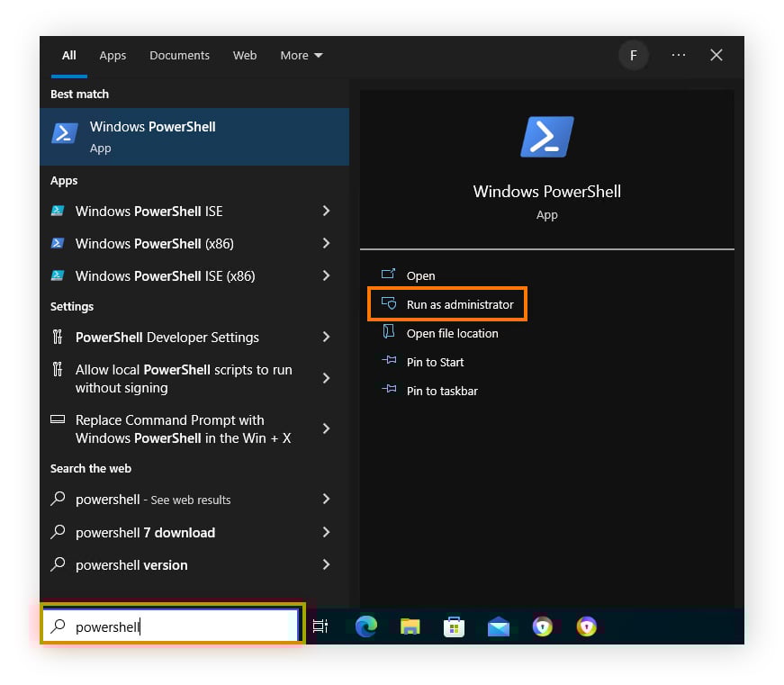The height and width of the screenshot is (685, 784).
Task: Click search icon beside powershell version
Action: pyautogui.click(x=58, y=564)
